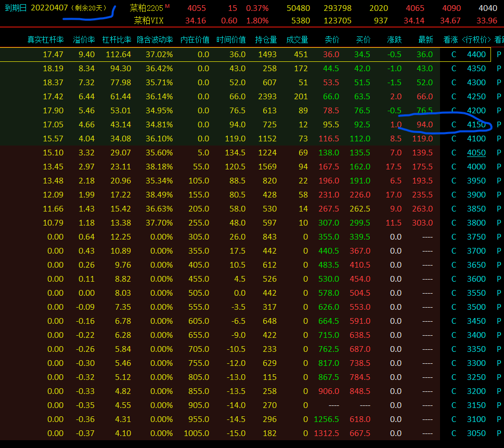
Task: Select the 菜粕VIX index row
Action: (x=148, y=21)
